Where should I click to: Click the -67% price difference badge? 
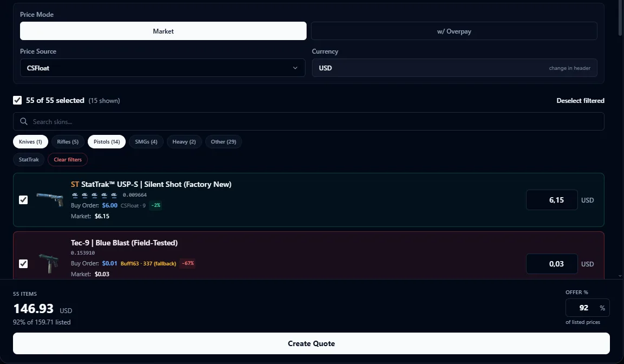point(188,263)
